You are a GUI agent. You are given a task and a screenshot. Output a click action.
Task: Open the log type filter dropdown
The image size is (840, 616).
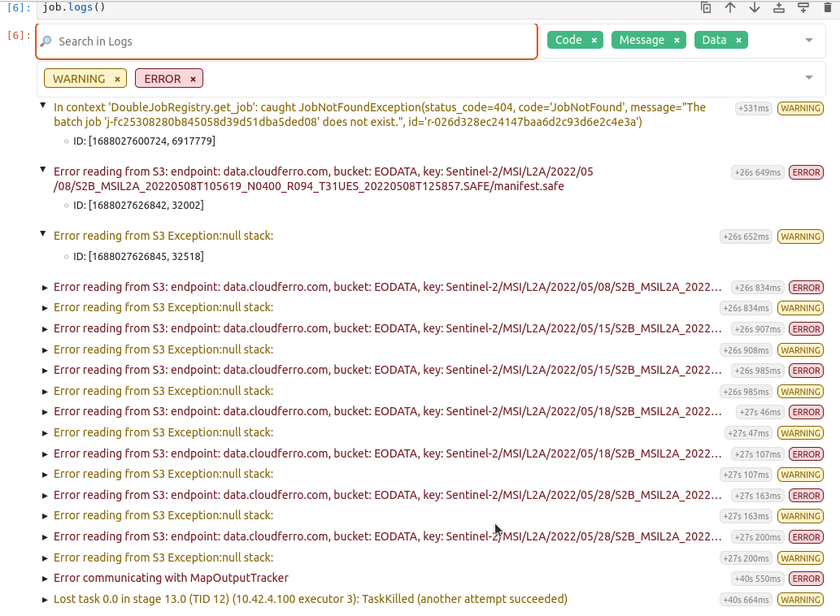(x=809, y=39)
